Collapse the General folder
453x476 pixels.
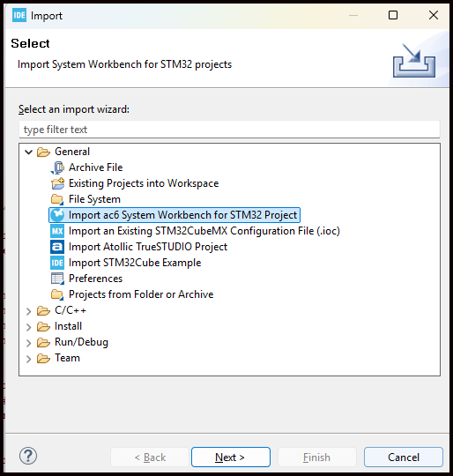click(28, 152)
